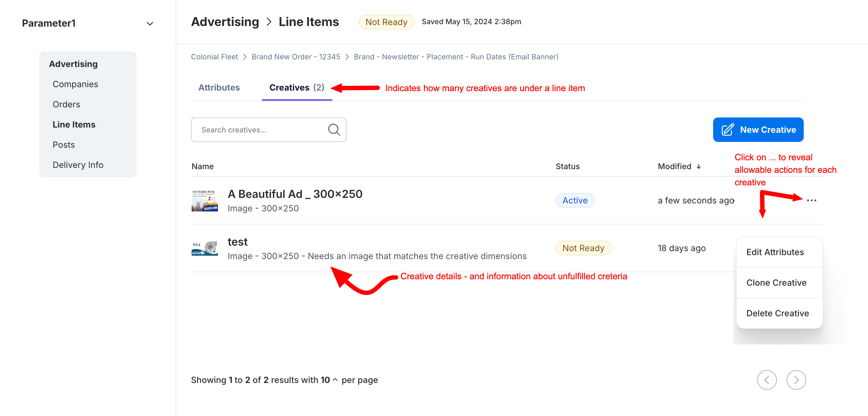The height and width of the screenshot is (416, 868).
Task: Go to previous results page arrow
Action: [767, 380]
